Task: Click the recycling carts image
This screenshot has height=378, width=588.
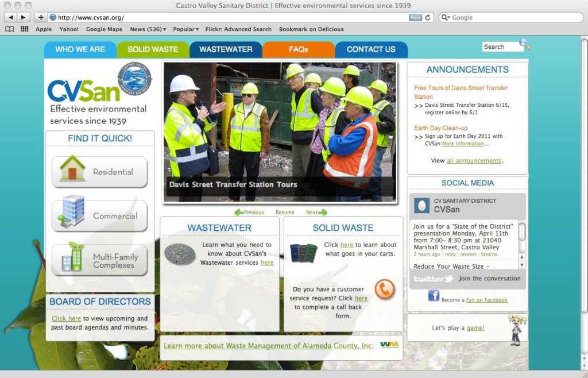Action: pos(303,253)
